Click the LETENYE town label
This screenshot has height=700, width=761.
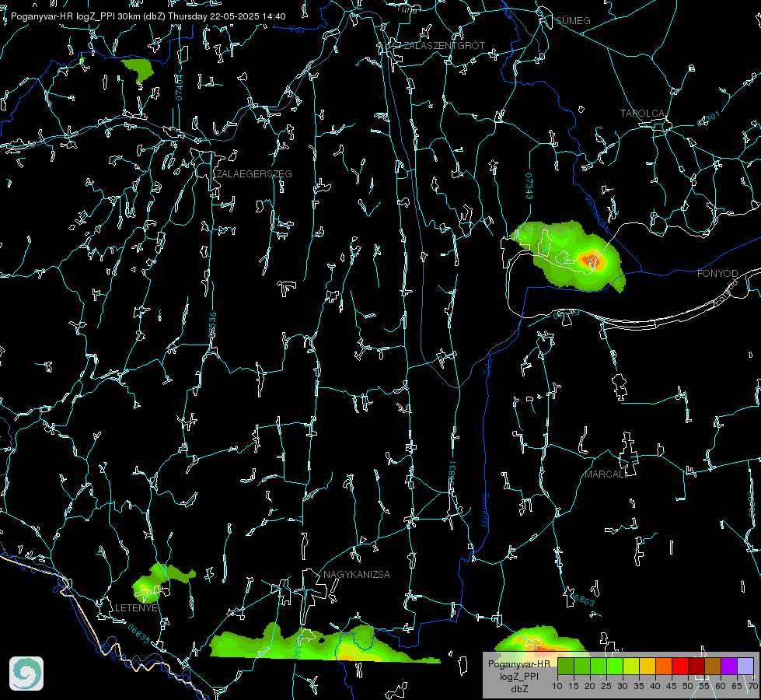point(136,607)
